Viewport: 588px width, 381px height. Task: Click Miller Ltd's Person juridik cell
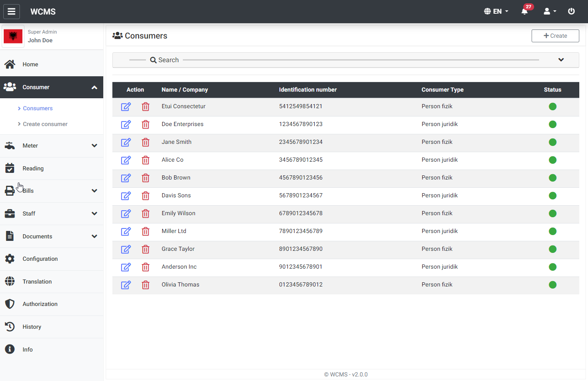click(440, 231)
